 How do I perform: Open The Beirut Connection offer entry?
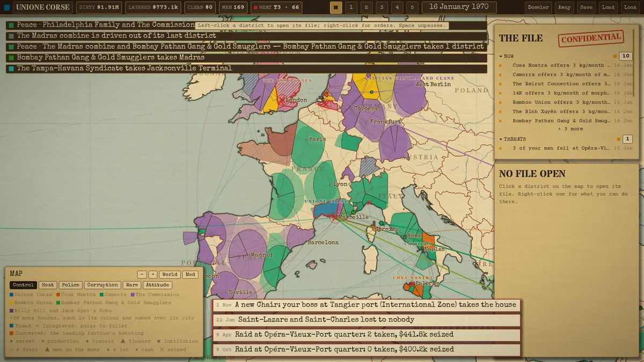[566, 84]
